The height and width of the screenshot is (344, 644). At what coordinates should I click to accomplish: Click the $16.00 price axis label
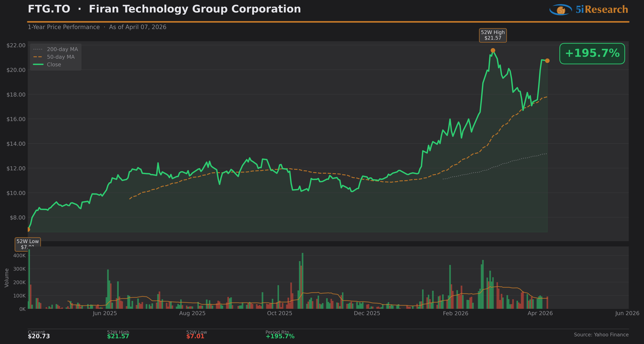pos(16,119)
